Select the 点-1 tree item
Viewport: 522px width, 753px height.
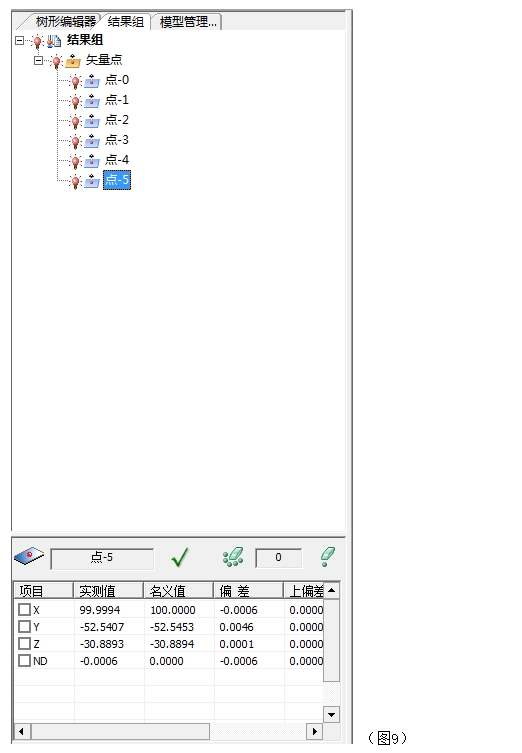coord(117,100)
